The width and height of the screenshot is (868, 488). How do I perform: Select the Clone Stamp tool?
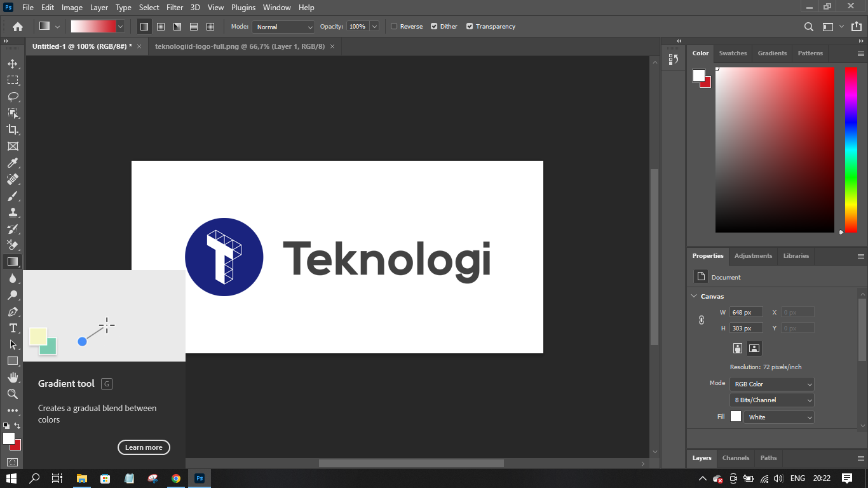point(13,213)
